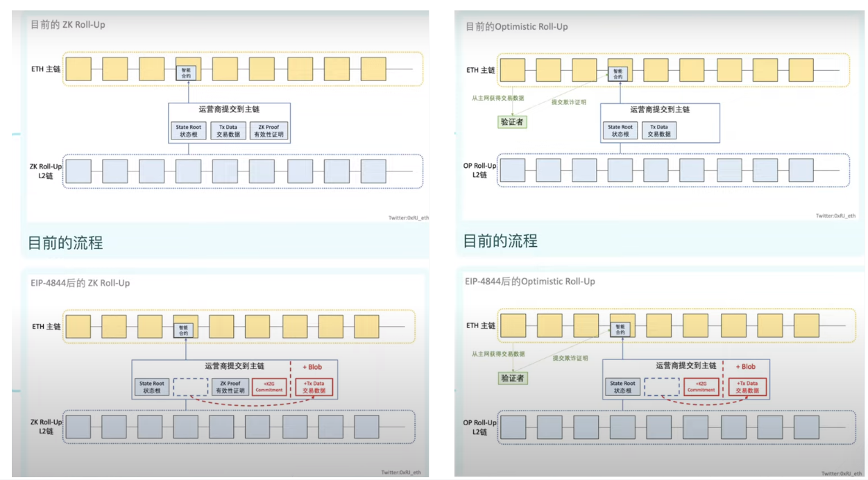
Task: Select the empty dashed box in the EIP-4844 ZK diagram
Action: tap(189, 387)
